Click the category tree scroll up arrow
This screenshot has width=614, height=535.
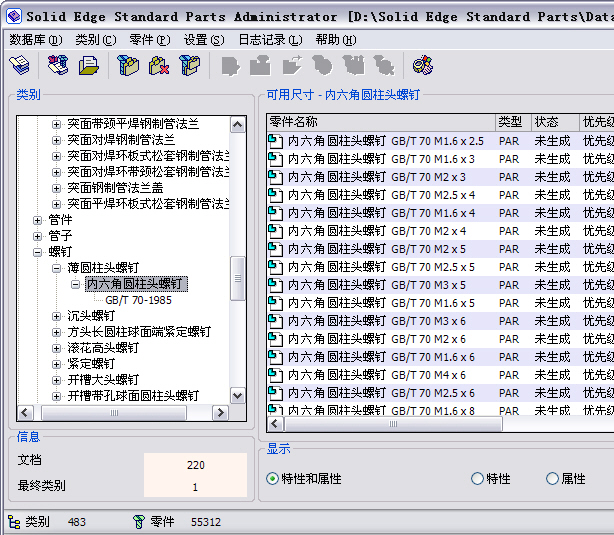pyautogui.click(x=238, y=125)
